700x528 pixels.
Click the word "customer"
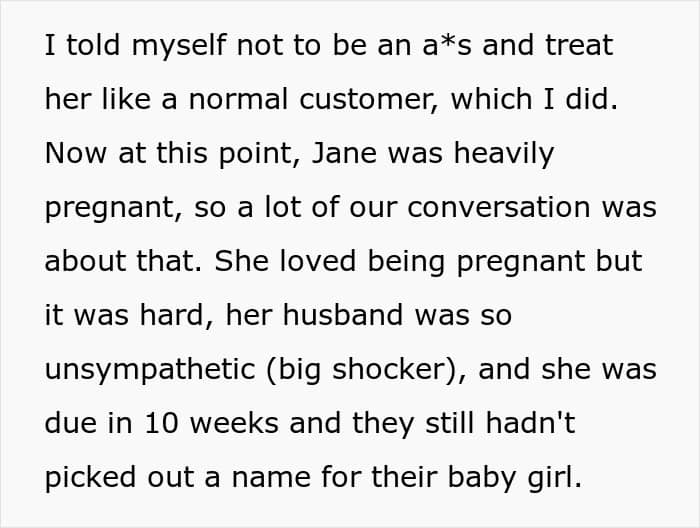pyautogui.click(x=366, y=100)
